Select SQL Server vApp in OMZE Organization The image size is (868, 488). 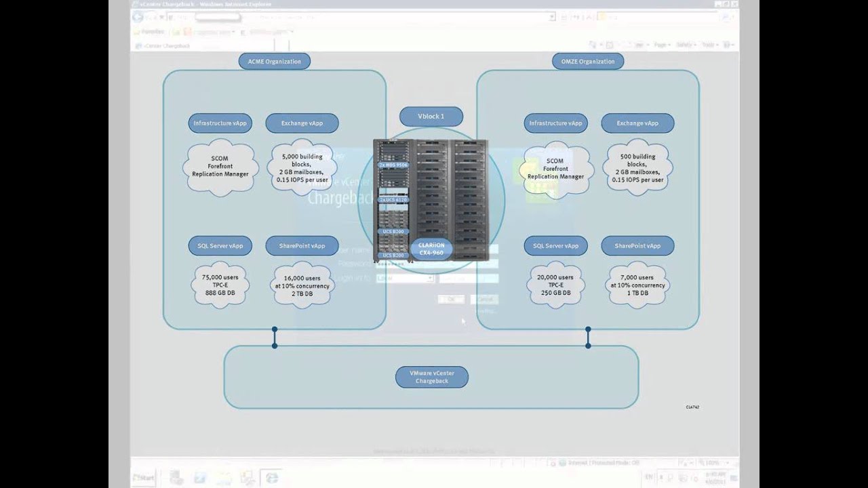[556, 245]
